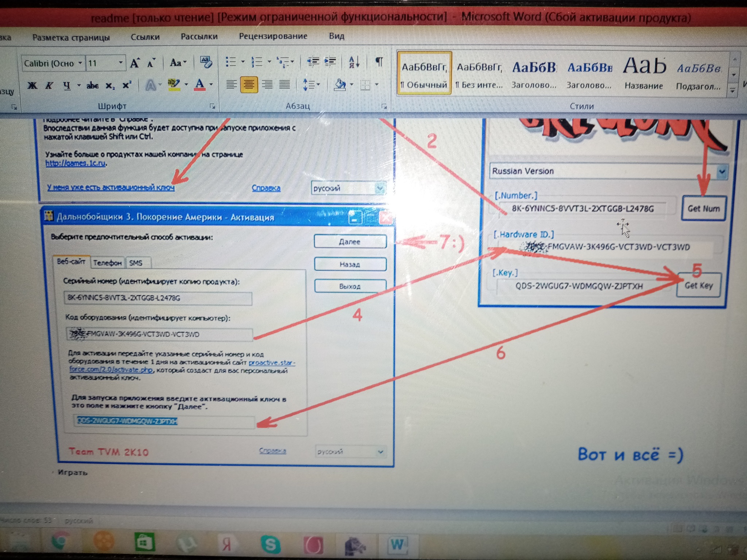Viewport: 747px width, 560px height.
Task: Insert a bulleted list
Action: pyautogui.click(x=231, y=62)
